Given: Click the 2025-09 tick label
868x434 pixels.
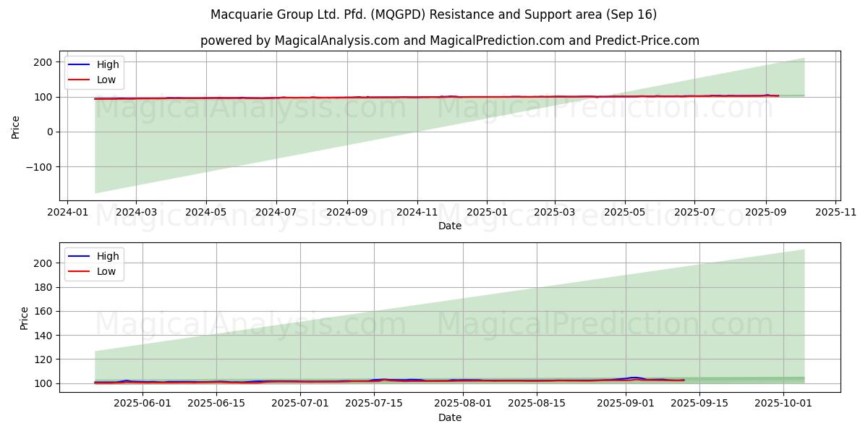Looking at the screenshot, I should click(766, 212).
